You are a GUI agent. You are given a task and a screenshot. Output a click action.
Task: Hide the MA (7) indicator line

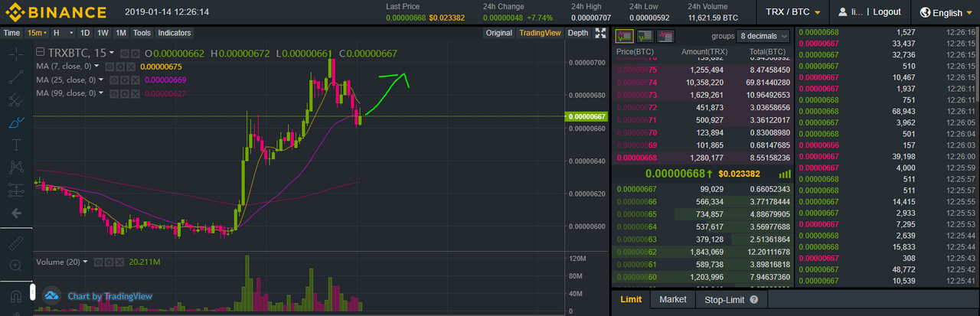pyautogui.click(x=110, y=67)
